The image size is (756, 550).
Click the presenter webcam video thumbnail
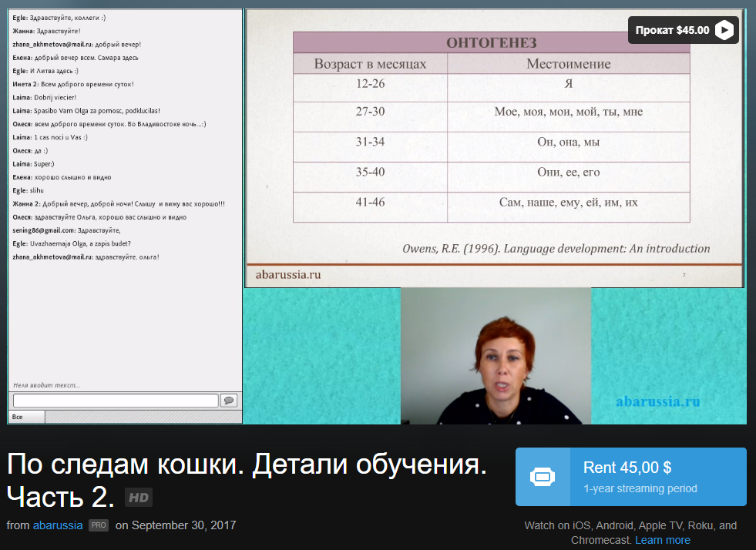[495, 355]
